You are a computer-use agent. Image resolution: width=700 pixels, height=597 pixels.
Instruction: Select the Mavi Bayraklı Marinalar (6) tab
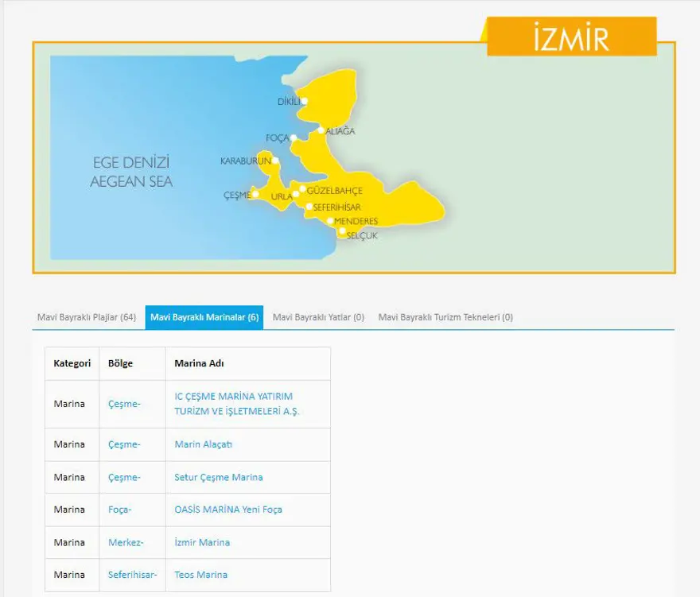[204, 317]
